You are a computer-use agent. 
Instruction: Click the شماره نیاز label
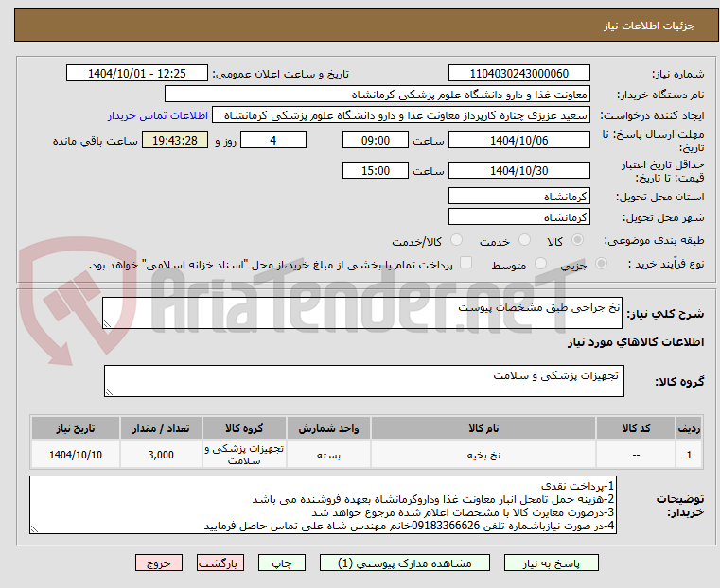pyautogui.click(x=677, y=74)
